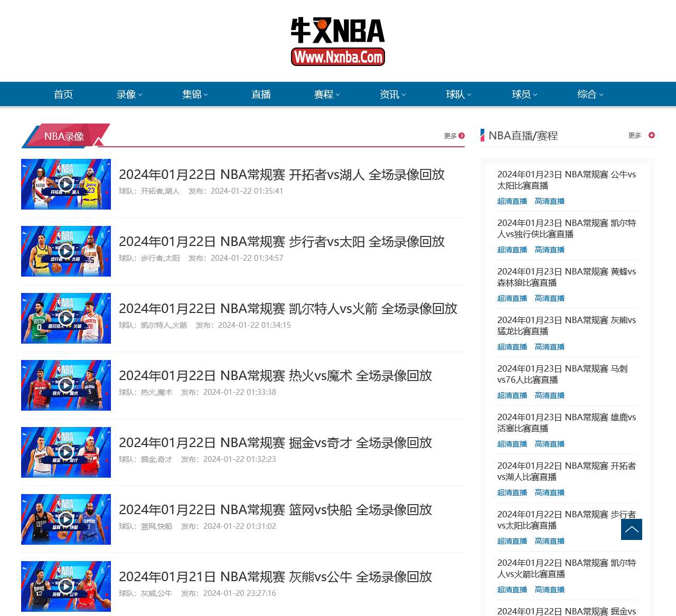The height and width of the screenshot is (616, 676).
Task: Click the red ribbon icon before NBA直播/赛程
Action: pyautogui.click(x=482, y=136)
